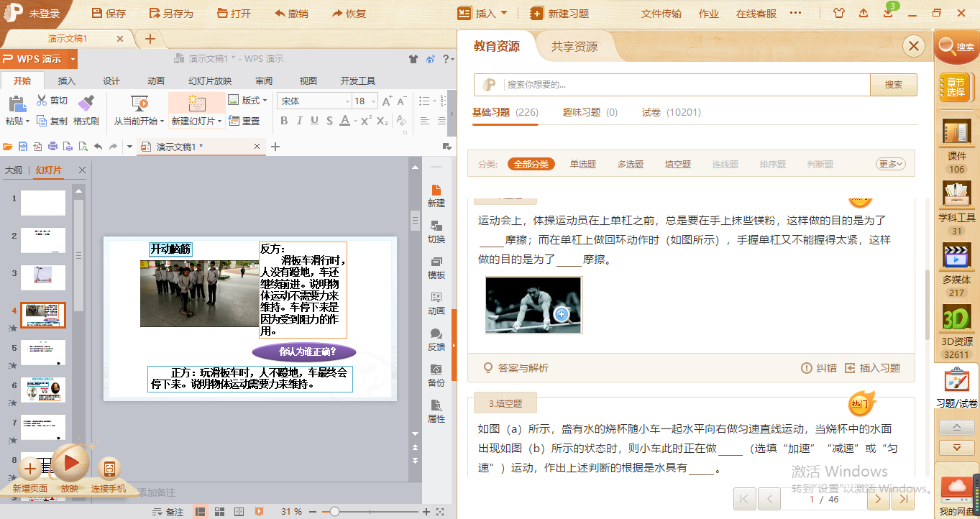
Task: Click the 重置 reset icon
Action: tap(234, 121)
